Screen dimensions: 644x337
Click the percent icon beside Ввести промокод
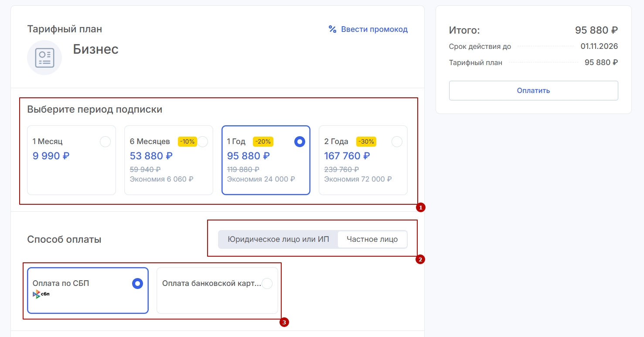pyautogui.click(x=333, y=29)
